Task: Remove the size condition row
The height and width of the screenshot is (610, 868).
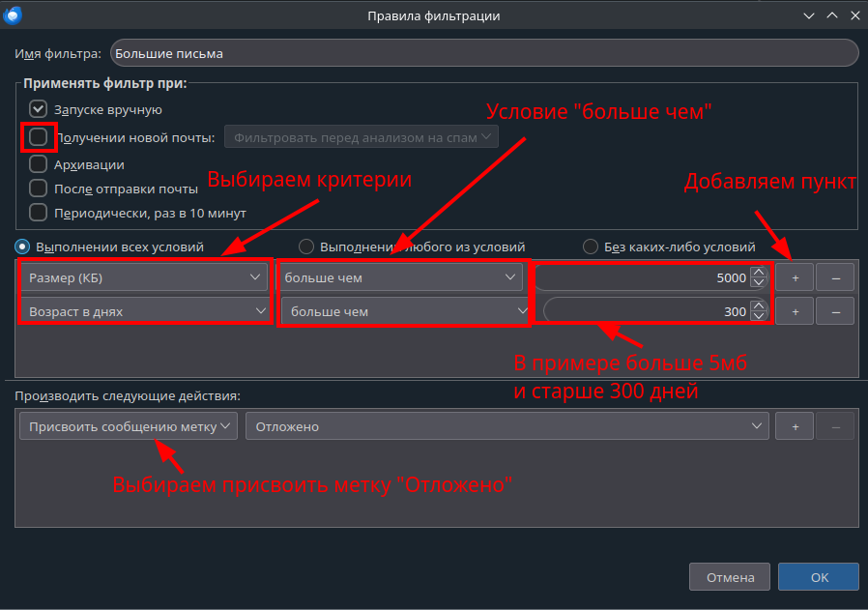Action: click(835, 277)
